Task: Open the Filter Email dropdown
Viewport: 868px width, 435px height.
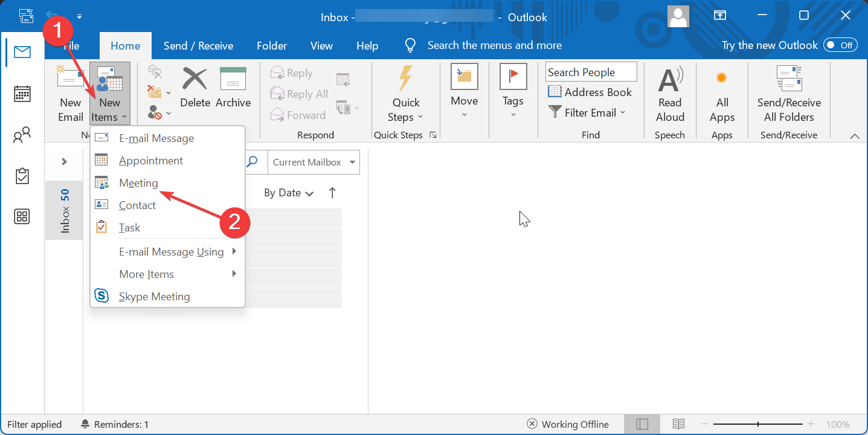Action: pos(587,113)
